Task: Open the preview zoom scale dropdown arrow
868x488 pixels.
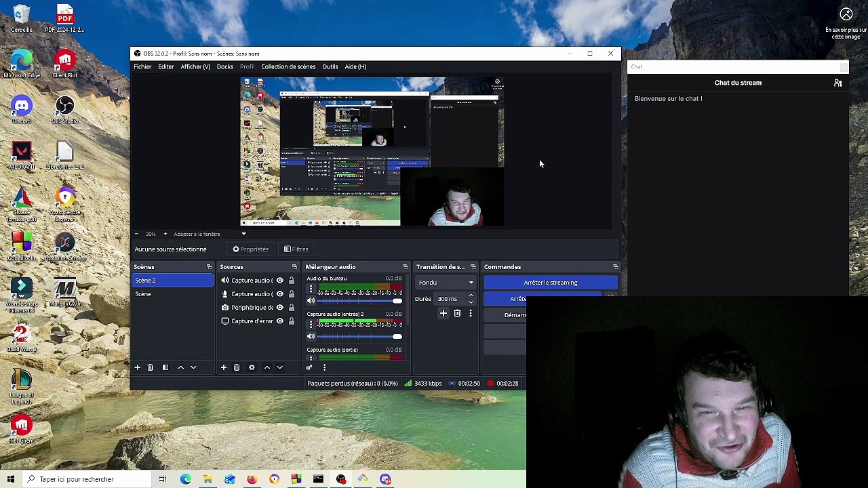Action: coord(243,234)
